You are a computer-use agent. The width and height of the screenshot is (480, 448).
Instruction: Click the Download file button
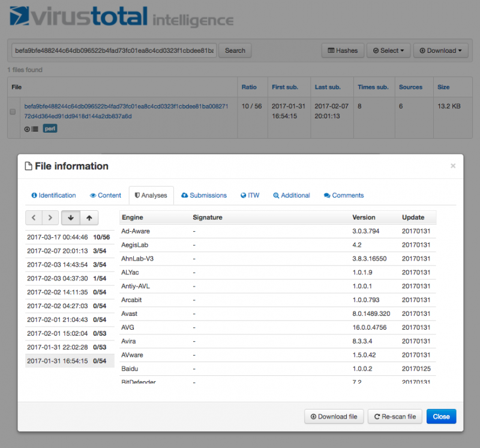click(334, 416)
